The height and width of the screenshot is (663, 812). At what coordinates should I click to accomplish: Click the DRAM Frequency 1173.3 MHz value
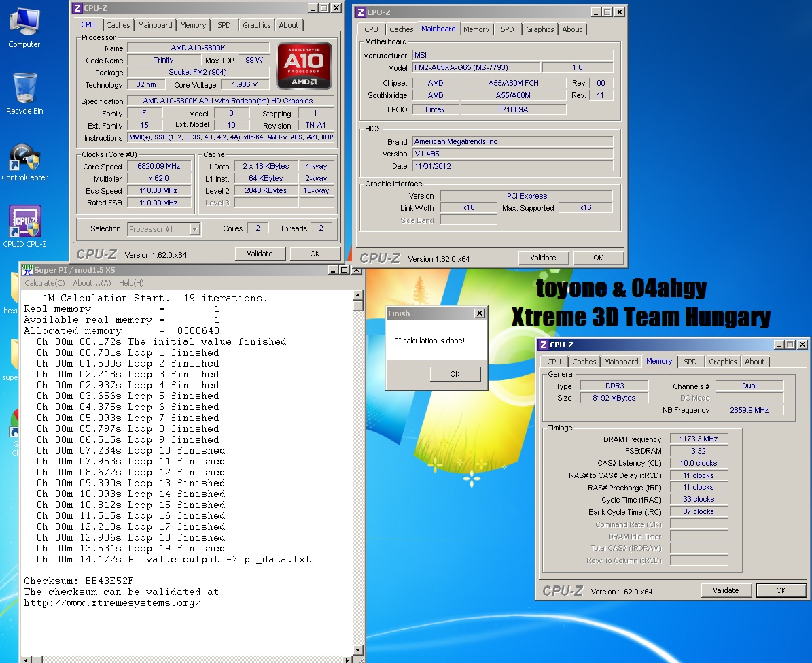[x=699, y=439]
